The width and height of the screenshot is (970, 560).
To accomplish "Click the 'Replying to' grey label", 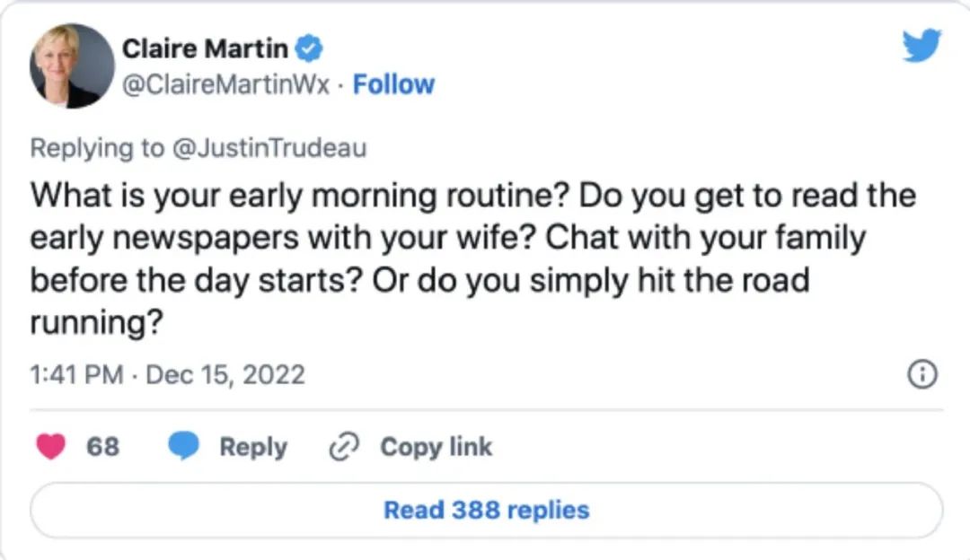I will 97,148.
